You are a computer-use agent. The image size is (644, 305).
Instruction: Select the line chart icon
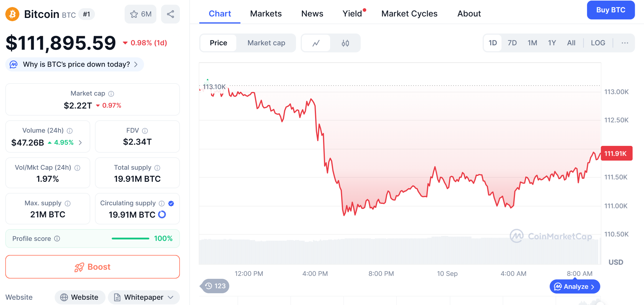[316, 43]
